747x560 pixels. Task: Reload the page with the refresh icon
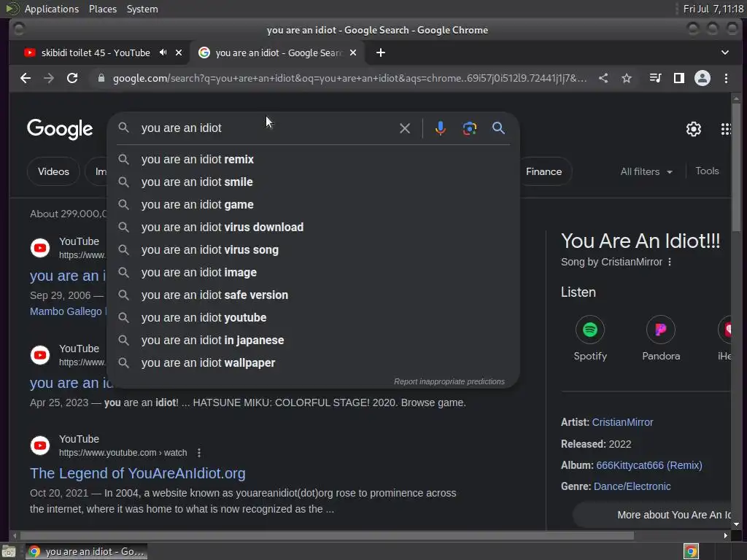(72, 78)
